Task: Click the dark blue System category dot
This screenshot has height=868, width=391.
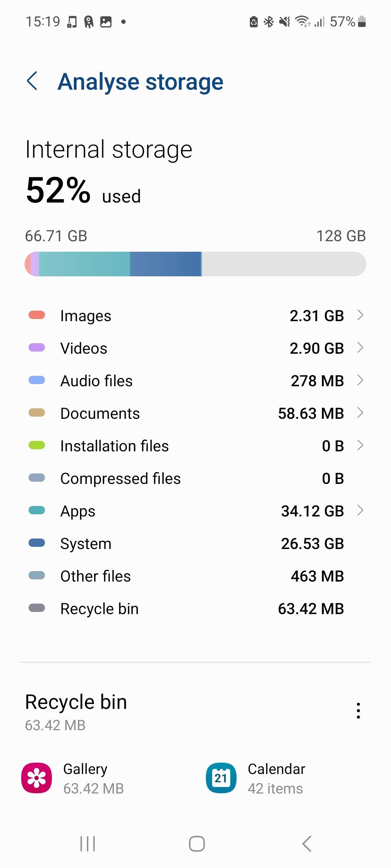Action: [x=37, y=543]
